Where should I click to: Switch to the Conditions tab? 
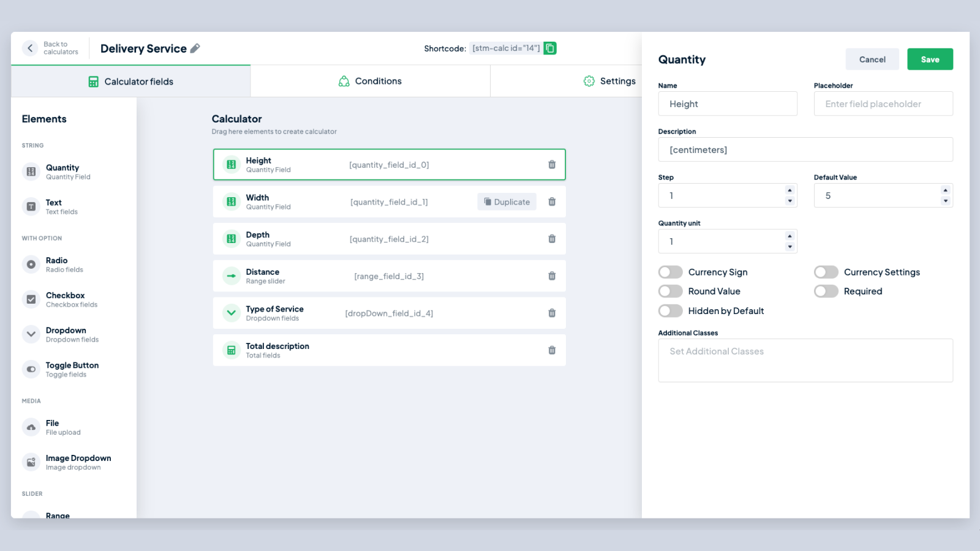(370, 81)
